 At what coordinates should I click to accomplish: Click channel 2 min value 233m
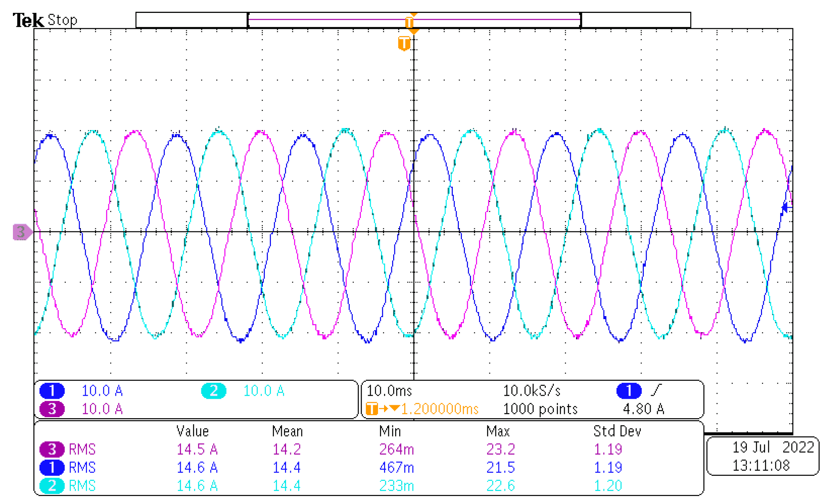[397, 486]
